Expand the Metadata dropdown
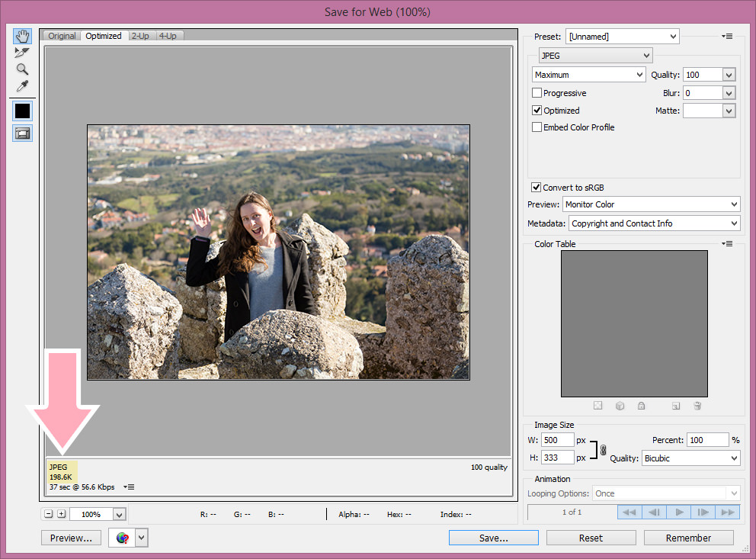 654,223
